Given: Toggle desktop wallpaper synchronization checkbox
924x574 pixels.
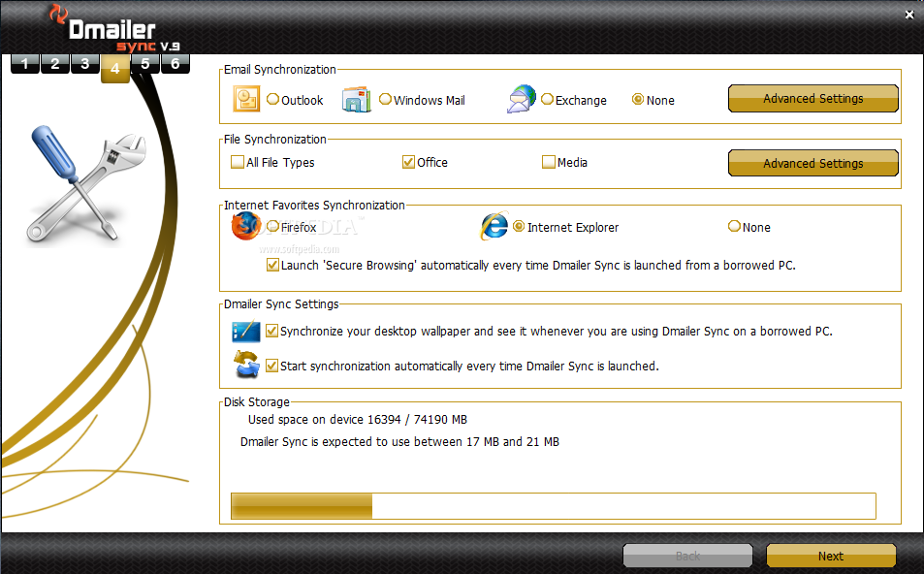Looking at the screenshot, I should coord(271,331).
